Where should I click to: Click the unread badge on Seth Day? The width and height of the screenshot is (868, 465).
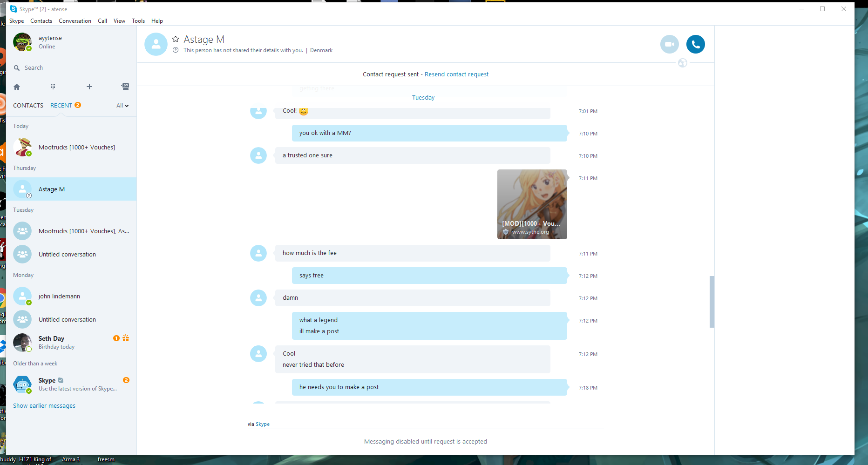point(116,338)
